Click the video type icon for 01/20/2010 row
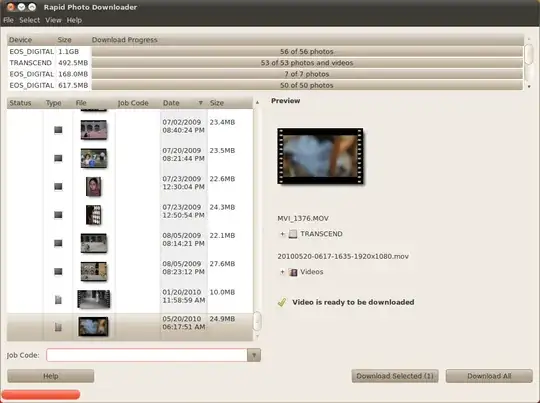 tap(58, 300)
